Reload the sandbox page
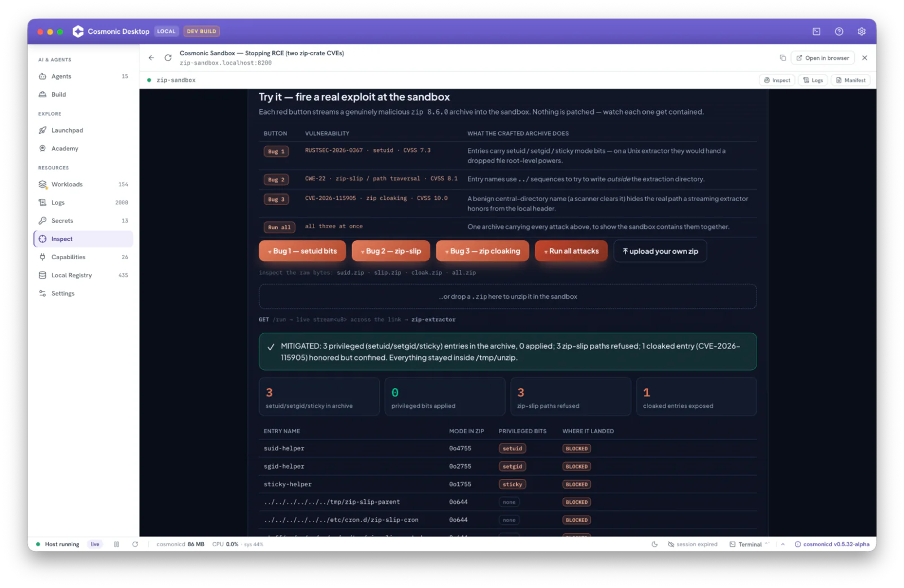904x588 pixels. pyautogui.click(x=168, y=58)
